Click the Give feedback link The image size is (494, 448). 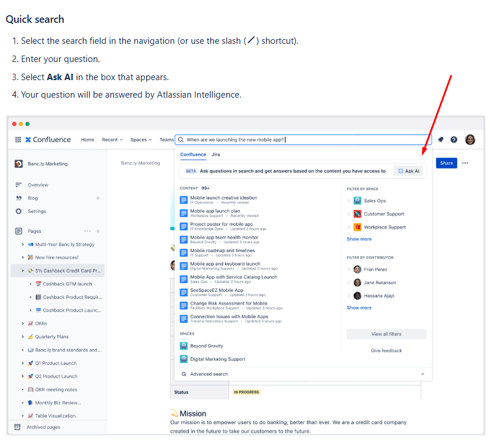click(386, 350)
